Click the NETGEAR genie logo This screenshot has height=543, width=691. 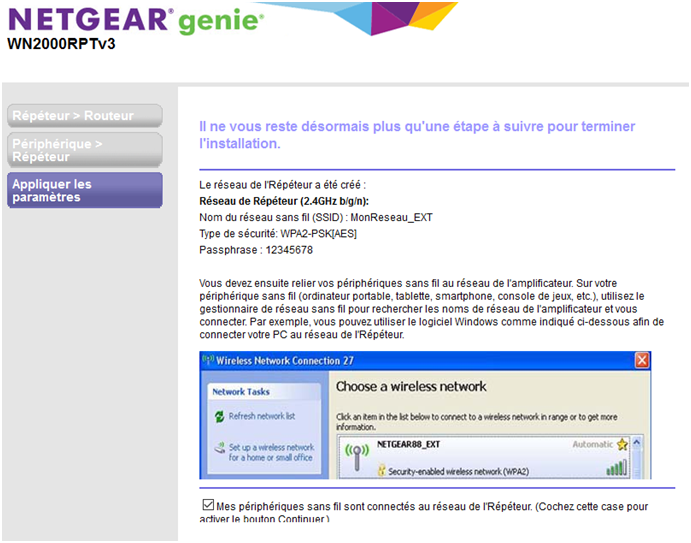pyautogui.click(x=136, y=20)
